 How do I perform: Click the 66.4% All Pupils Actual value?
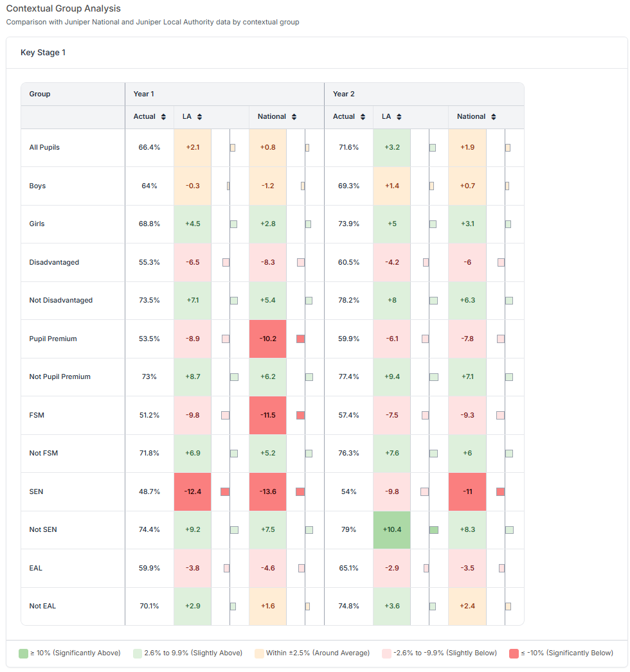pyautogui.click(x=149, y=147)
